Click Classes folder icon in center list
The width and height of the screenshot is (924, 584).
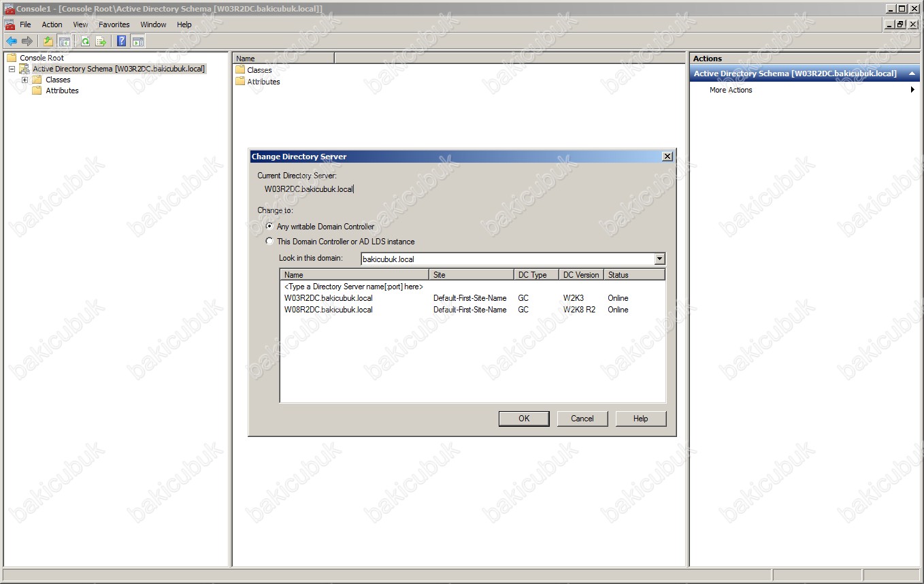coord(240,70)
